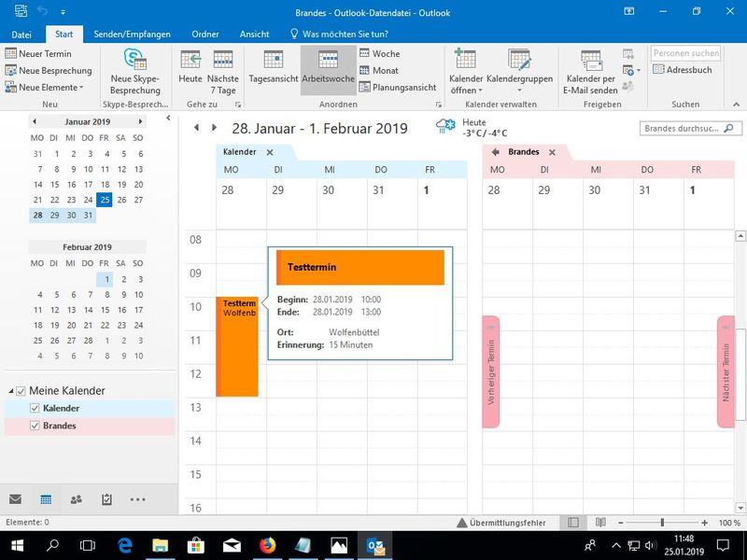Click Neue Besprechung in the ribbon
This screenshot has height=560, width=747.
[x=49, y=71]
